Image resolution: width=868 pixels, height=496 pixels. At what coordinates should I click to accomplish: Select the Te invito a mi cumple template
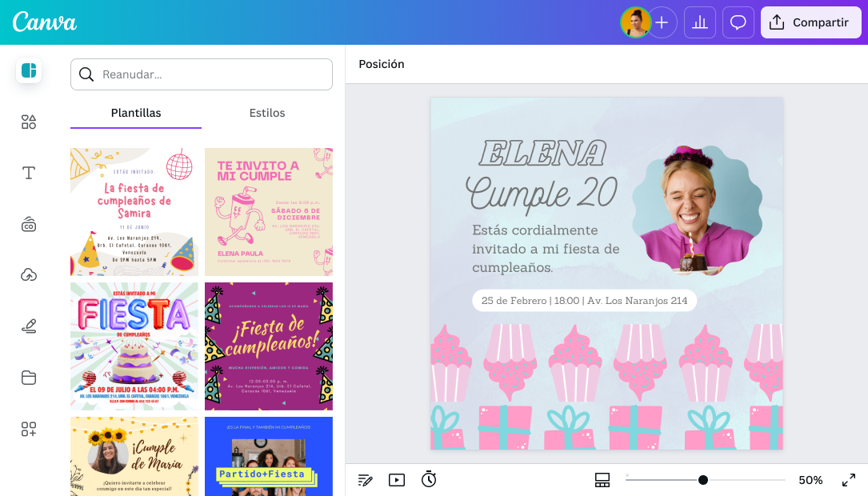pos(269,212)
